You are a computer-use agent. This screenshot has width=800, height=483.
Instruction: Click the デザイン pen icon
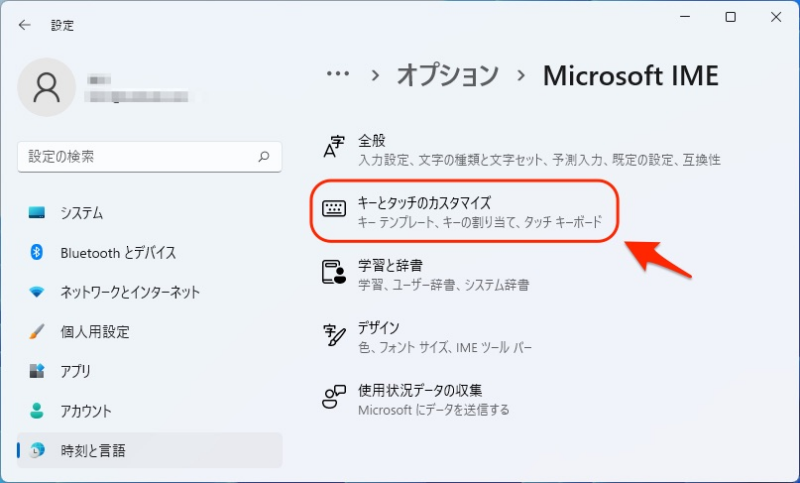[334, 335]
